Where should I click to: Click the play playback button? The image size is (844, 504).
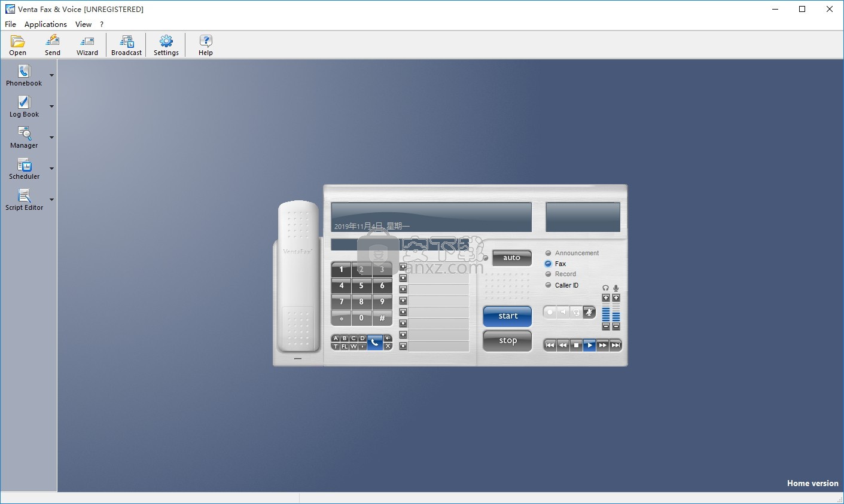point(589,345)
